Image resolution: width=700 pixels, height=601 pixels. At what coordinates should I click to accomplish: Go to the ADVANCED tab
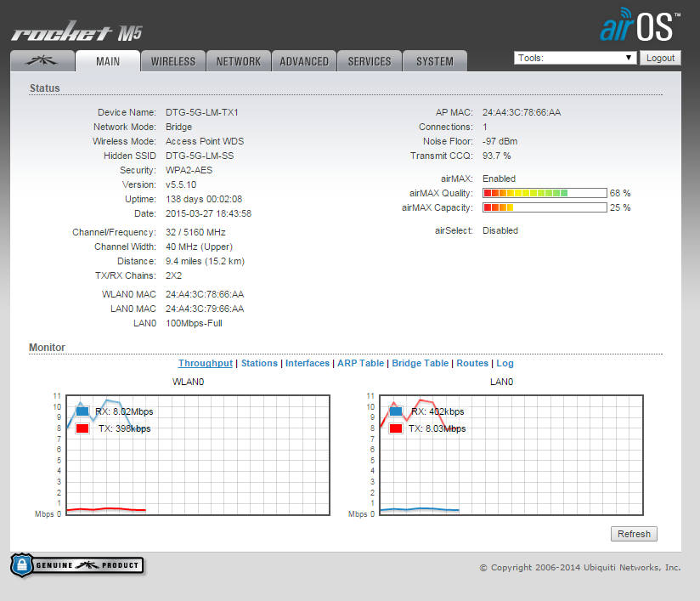pyautogui.click(x=304, y=61)
